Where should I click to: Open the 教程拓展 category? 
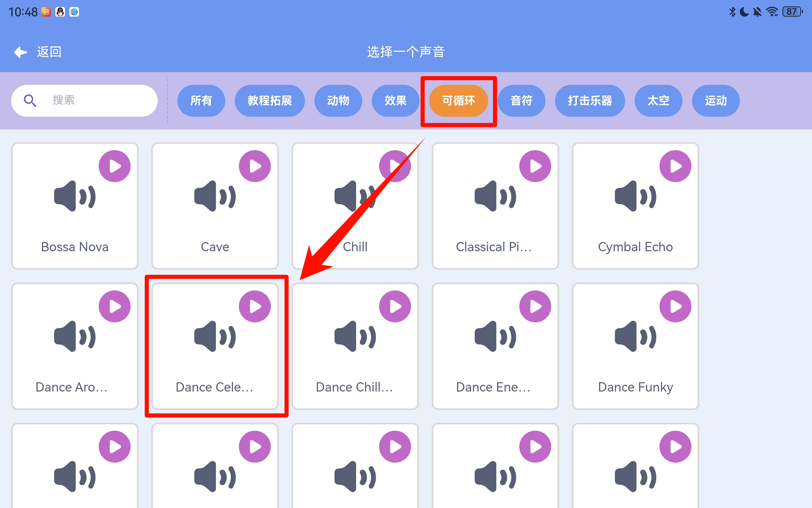[x=270, y=100]
